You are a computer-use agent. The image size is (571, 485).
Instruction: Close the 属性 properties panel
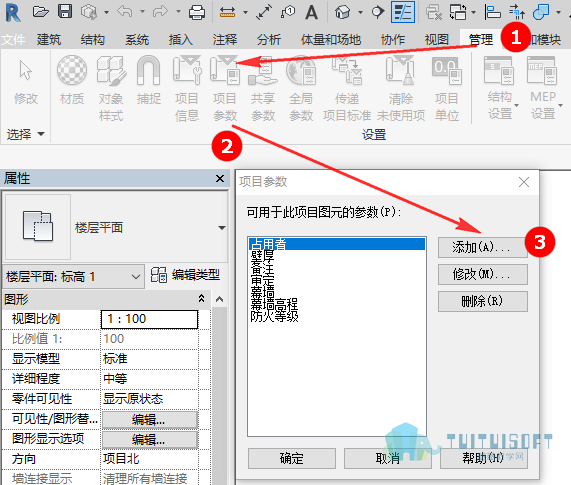[220, 178]
